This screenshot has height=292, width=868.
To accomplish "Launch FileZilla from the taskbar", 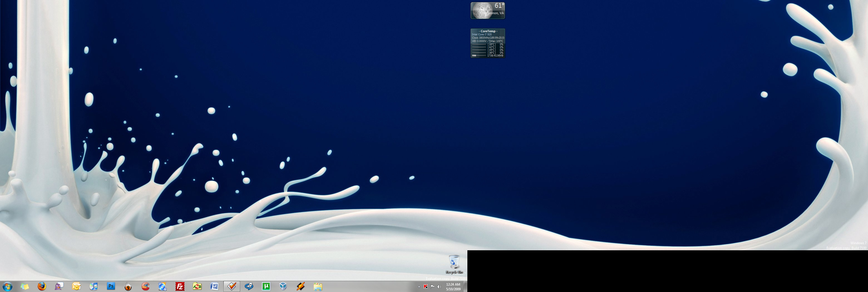I will click(x=180, y=287).
